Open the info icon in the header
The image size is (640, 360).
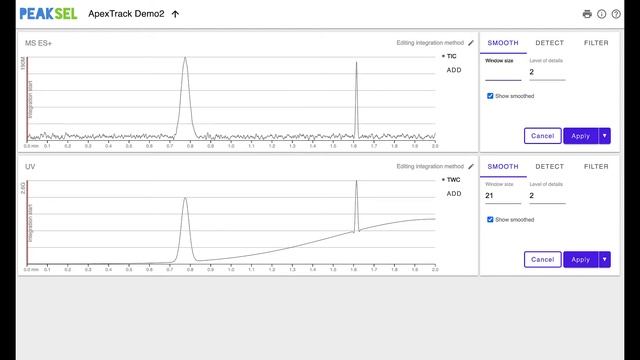click(x=602, y=14)
